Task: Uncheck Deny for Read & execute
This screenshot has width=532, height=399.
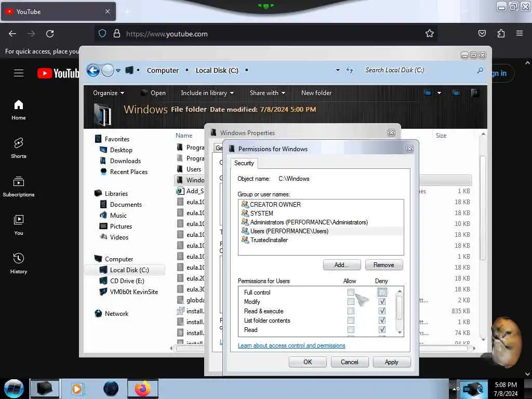Action: pyautogui.click(x=382, y=311)
